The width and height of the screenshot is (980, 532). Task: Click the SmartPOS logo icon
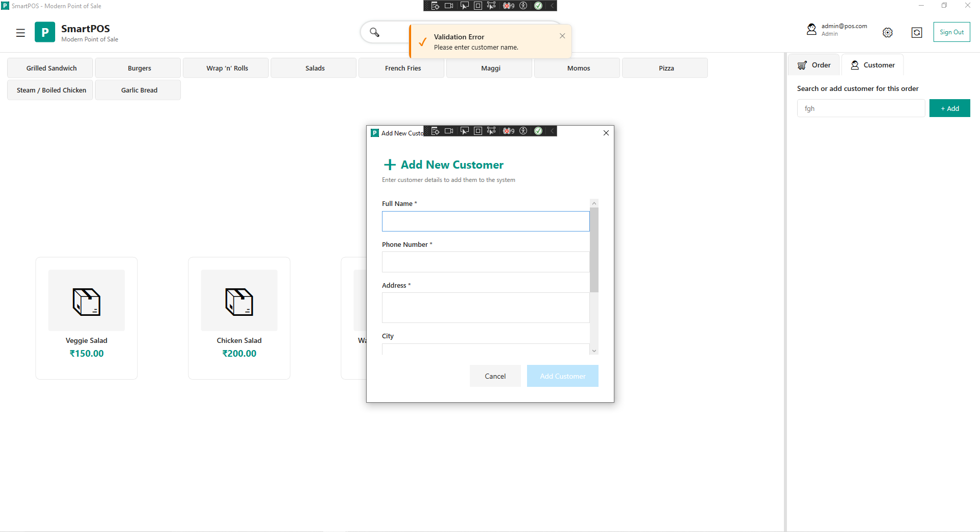pyautogui.click(x=45, y=32)
